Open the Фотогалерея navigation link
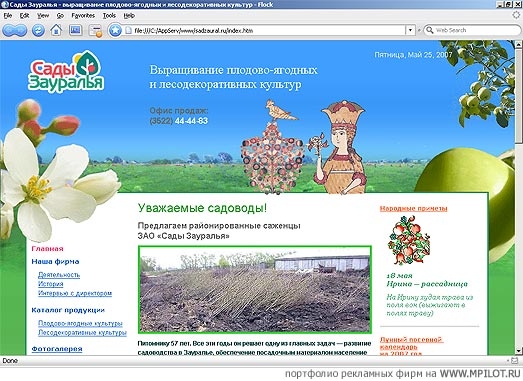The width and height of the screenshot is (523, 381). click(x=57, y=349)
